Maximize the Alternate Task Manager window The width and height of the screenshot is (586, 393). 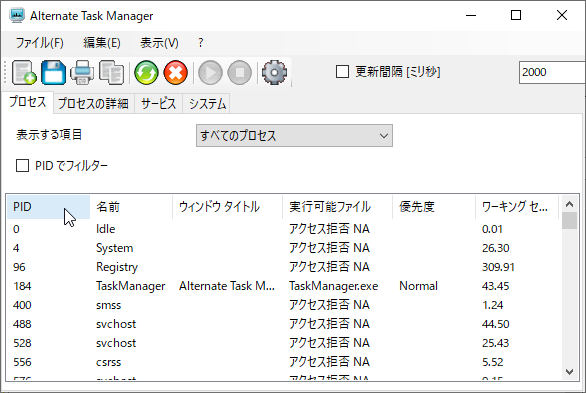[516, 15]
